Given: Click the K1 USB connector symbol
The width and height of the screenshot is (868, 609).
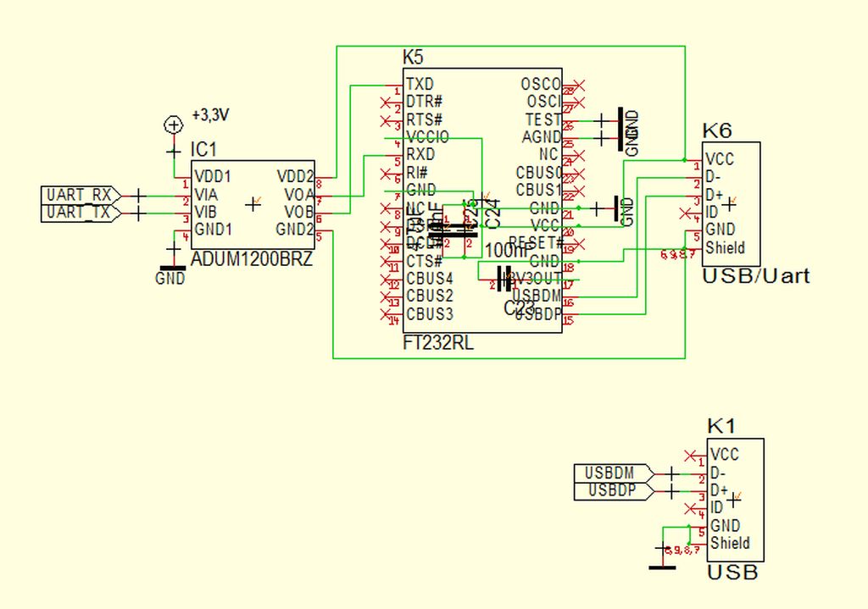Looking at the screenshot, I should [x=731, y=500].
